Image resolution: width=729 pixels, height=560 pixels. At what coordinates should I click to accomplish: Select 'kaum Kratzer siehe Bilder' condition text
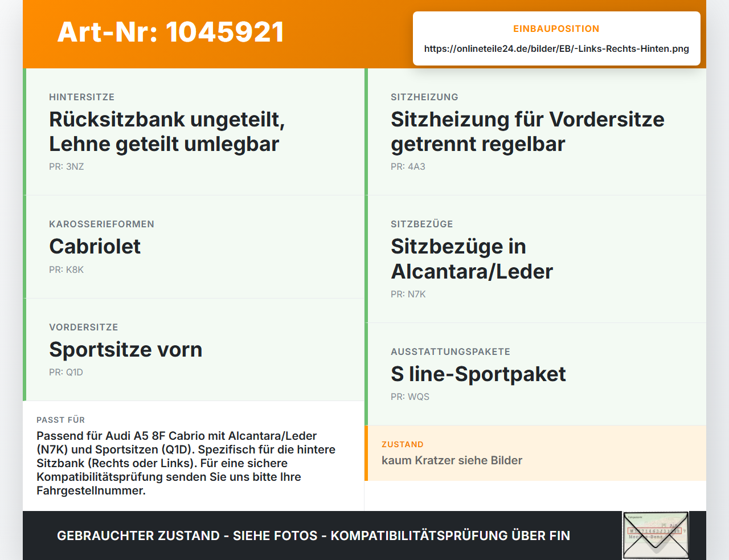tap(452, 460)
